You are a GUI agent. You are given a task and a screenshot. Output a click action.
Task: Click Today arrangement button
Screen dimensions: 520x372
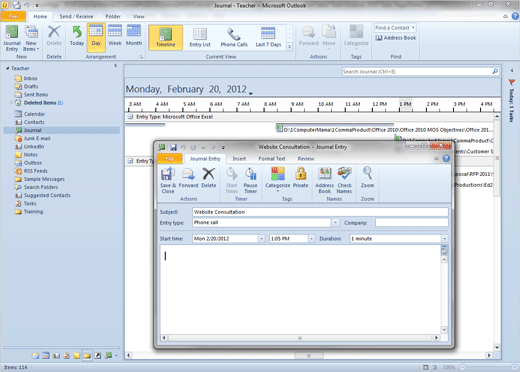coord(77,36)
